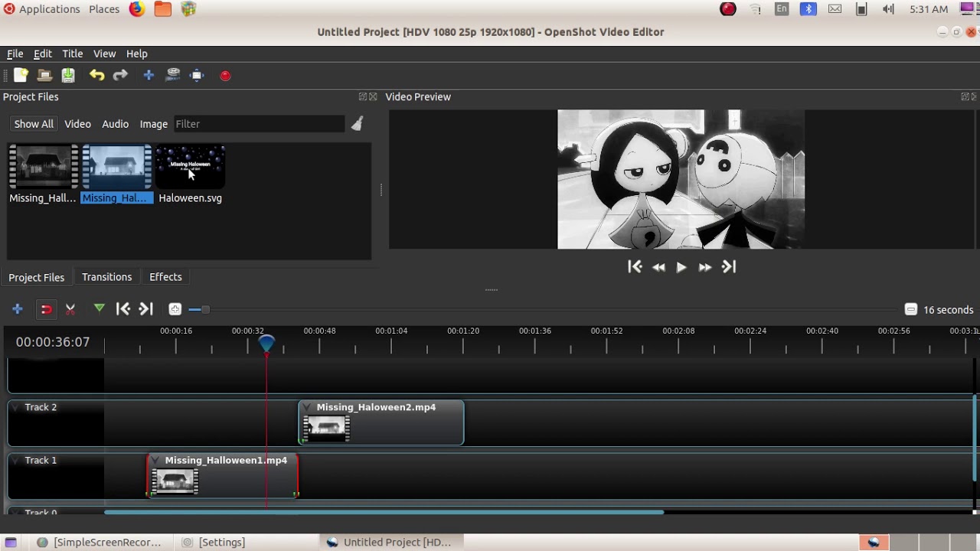Click into the Filter text field
980x551 pixels.
click(259, 124)
